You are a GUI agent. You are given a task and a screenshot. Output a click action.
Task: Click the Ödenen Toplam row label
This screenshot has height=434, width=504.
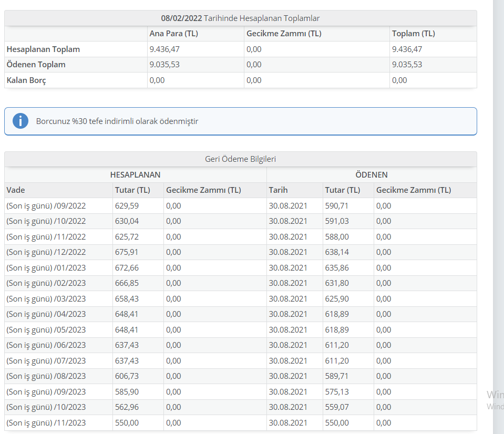click(x=36, y=65)
